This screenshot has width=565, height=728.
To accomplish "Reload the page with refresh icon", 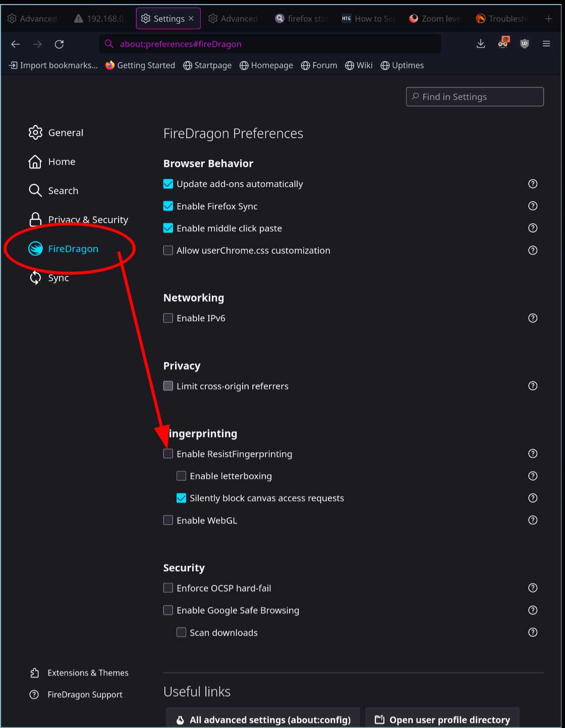I will [59, 44].
